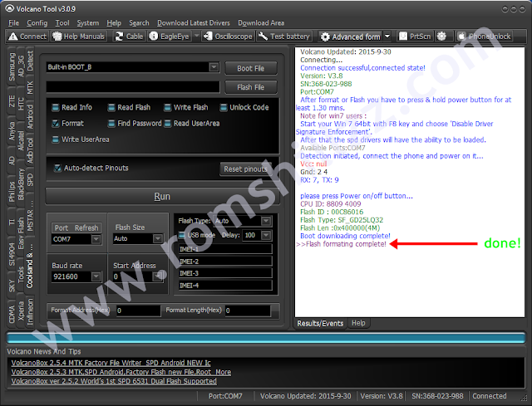Open VolcanoBox 2.5.4 MTK Factory File Writer link
The width and height of the screenshot is (532, 406).
click(111, 363)
